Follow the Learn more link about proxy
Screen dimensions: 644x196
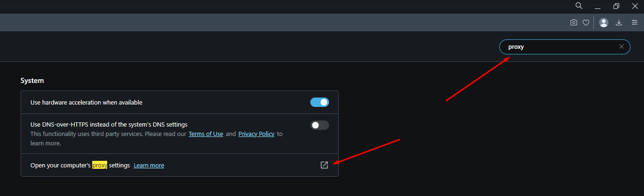point(149,166)
